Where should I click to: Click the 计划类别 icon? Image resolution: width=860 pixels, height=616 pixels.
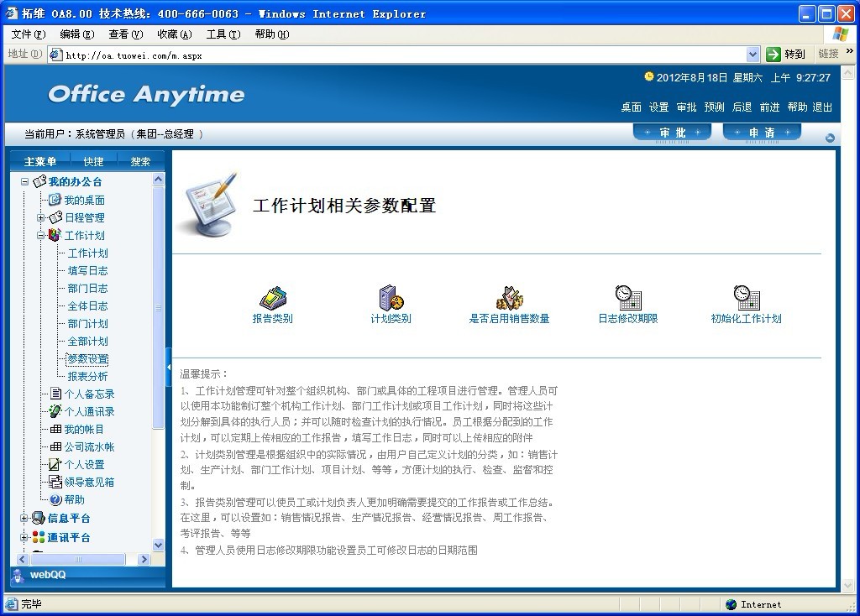(x=391, y=299)
